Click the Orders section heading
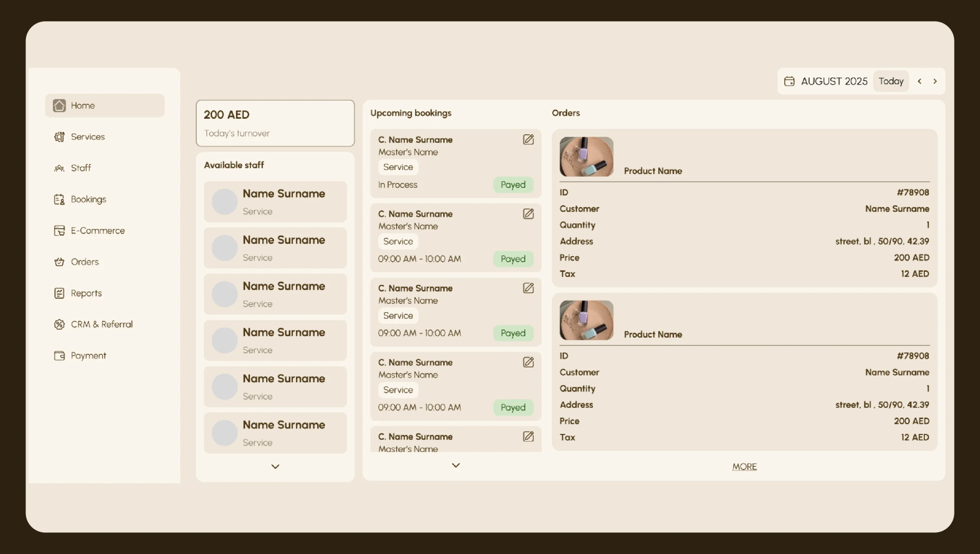Screen dimensions: 980x554 tap(566, 113)
